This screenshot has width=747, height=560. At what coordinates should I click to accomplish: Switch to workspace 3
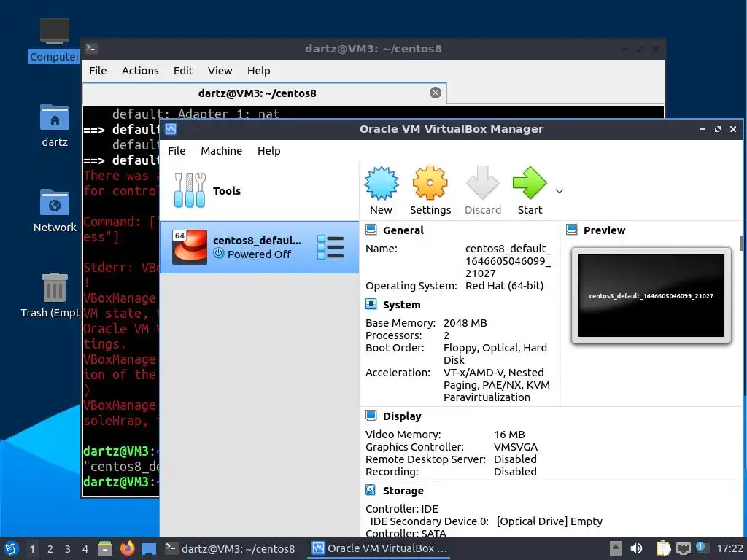(x=68, y=549)
